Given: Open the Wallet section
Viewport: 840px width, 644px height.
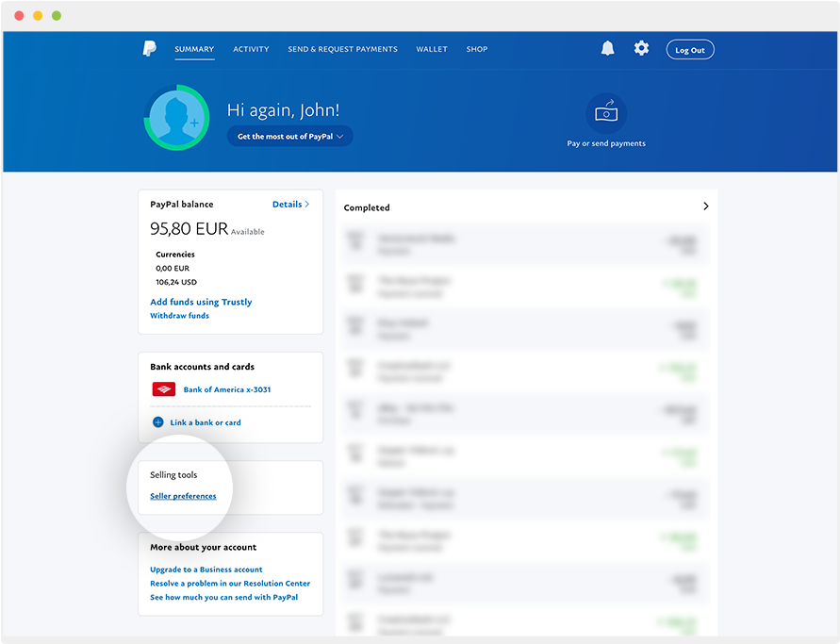Looking at the screenshot, I should click(x=432, y=48).
